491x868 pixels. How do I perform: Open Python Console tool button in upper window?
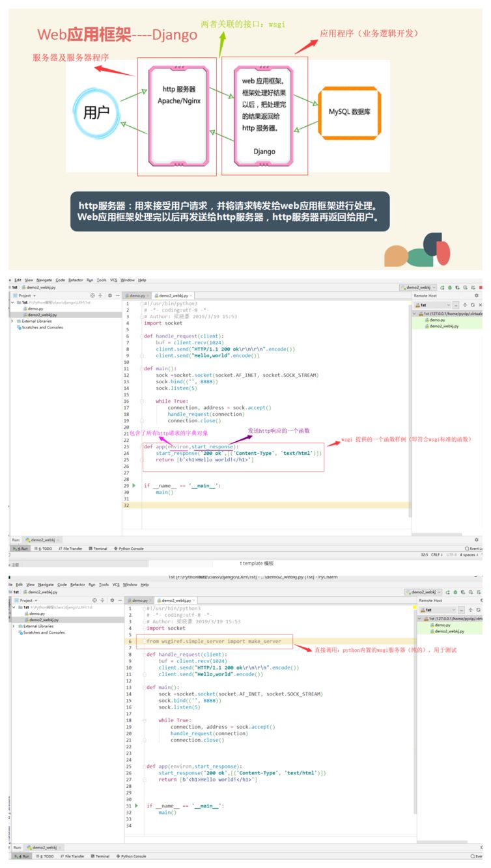(129, 549)
